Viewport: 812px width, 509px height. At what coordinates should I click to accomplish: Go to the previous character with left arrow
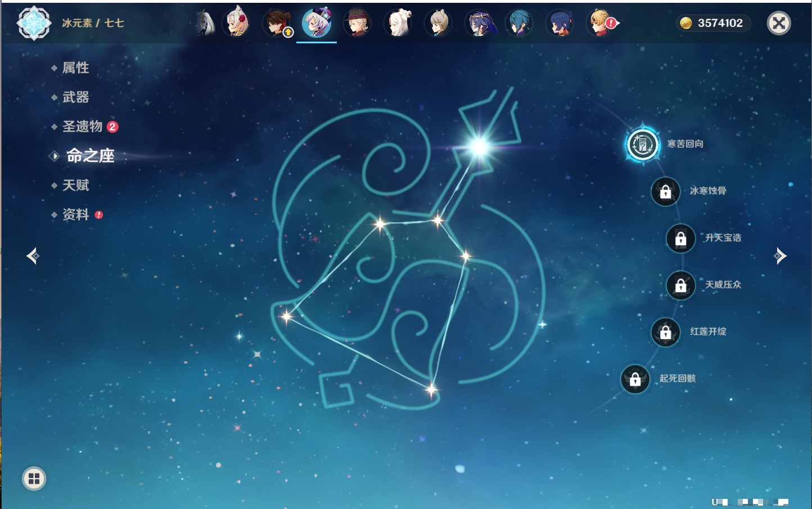click(x=33, y=256)
